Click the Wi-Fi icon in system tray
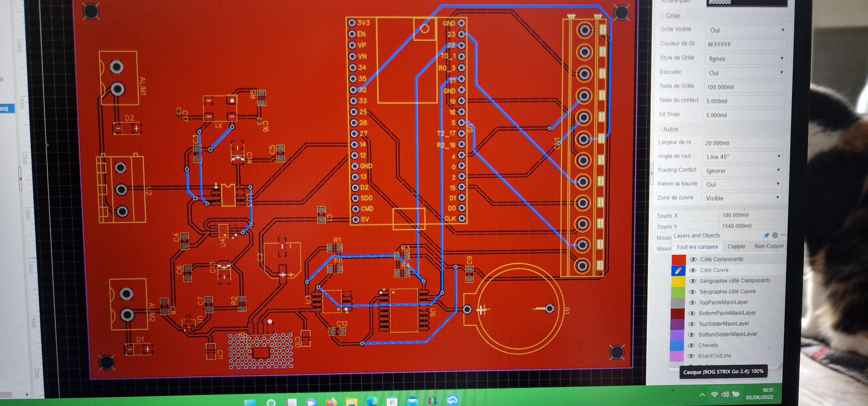Image resolution: width=868 pixels, height=406 pixels. (714, 394)
